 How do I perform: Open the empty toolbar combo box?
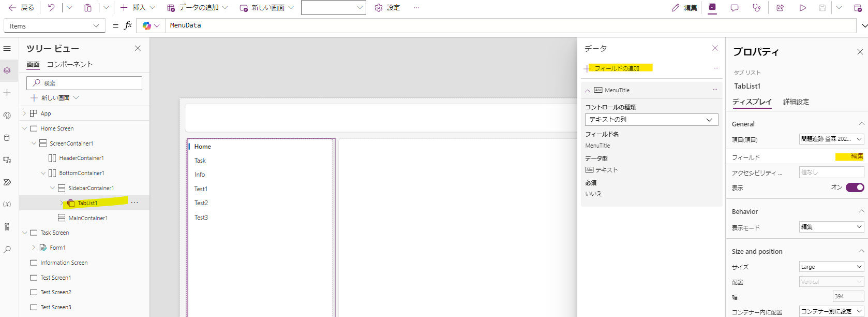pyautogui.click(x=334, y=7)
